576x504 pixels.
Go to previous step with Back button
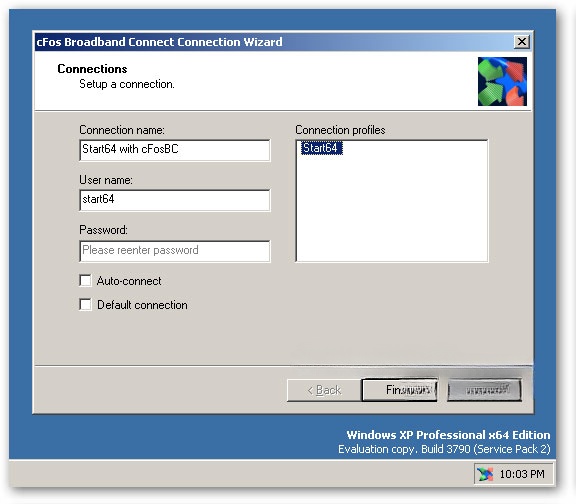(324, 390)
